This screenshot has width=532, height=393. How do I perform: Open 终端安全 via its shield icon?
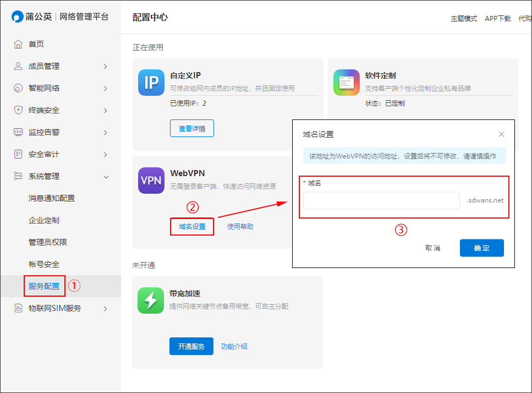[18, 110]
